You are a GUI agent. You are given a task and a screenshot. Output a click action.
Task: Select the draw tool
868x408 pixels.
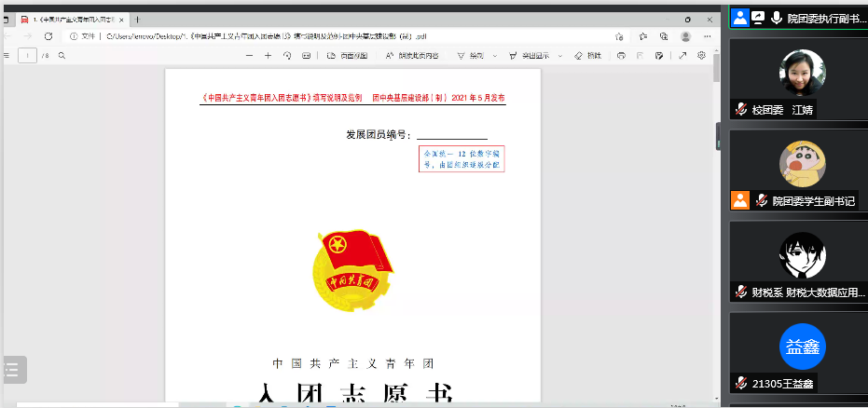471,55
